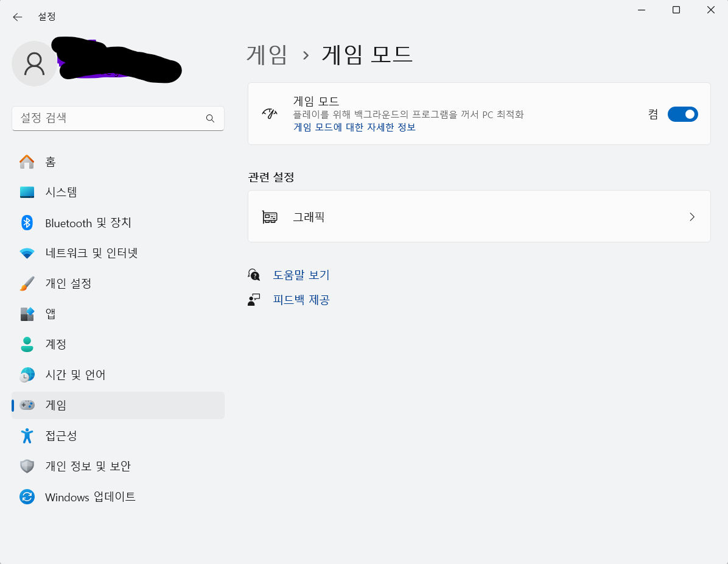Open 앱 settings via its icon
Image resolution: width=728 pixels, height=564 pixels.
(x=27, y=314)
